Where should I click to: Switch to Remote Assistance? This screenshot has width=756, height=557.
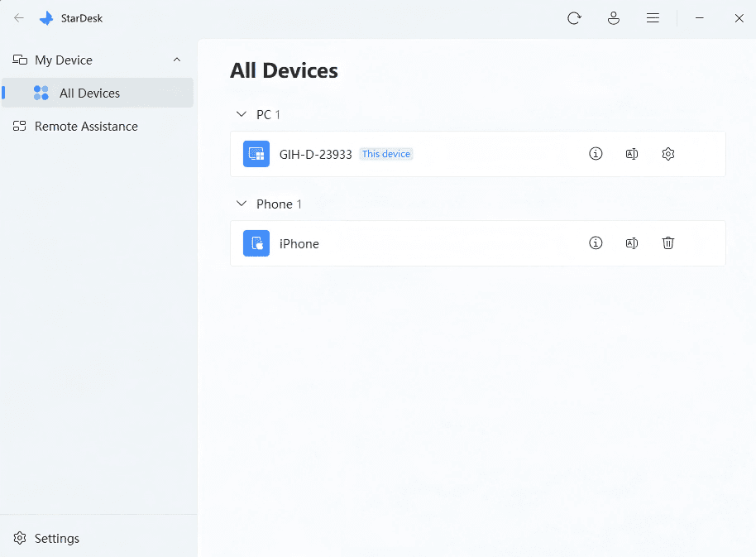[85, 126]
